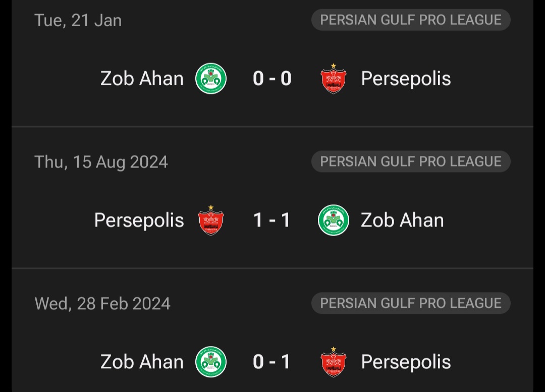Viewport: 545px width, 392px height.
Task: Click Zob Ahan crest in 15 Aug 2024 match
Action: [x=334, y=220]
